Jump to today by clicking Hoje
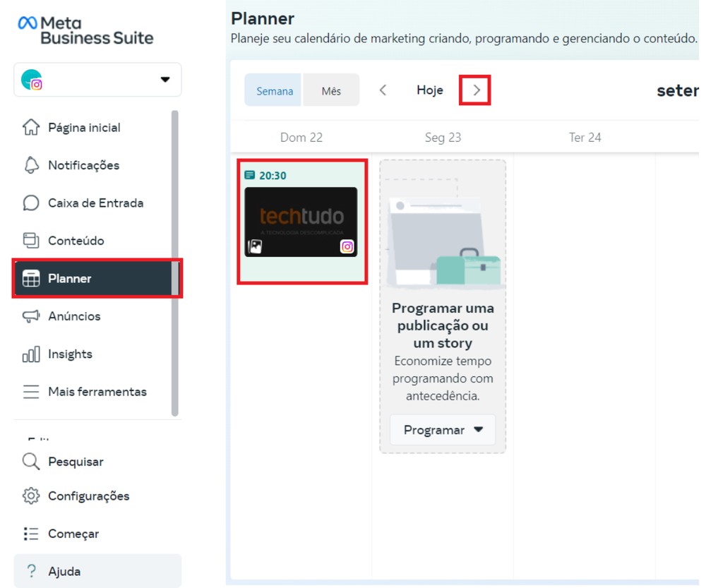Viewport: 706px width, 588px height. [429, 90]
